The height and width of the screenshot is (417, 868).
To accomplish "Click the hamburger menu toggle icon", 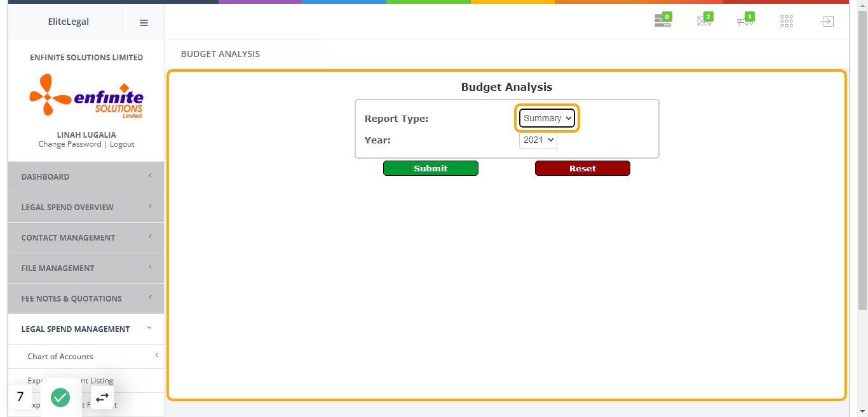I will click(x=144, y=22).
